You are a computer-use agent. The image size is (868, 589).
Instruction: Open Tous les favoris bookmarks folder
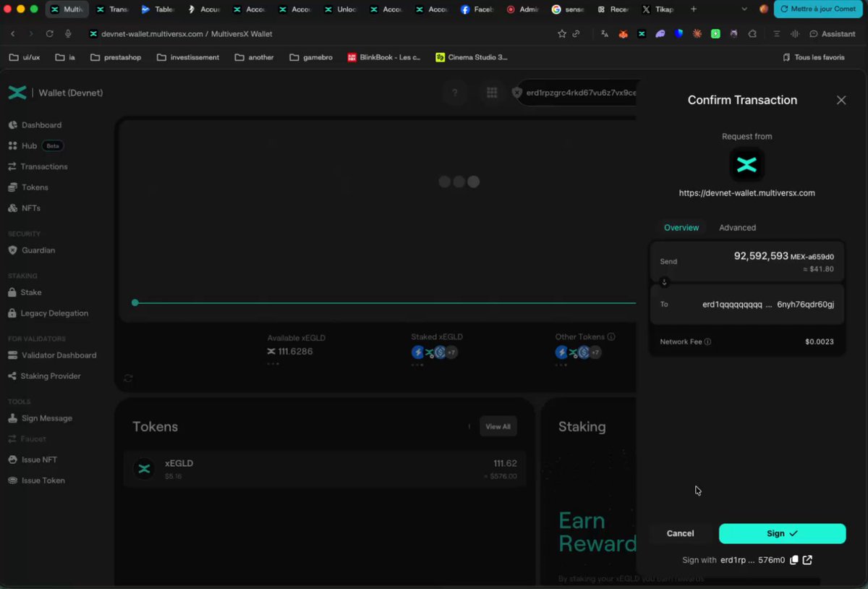(x=814, y=57)
